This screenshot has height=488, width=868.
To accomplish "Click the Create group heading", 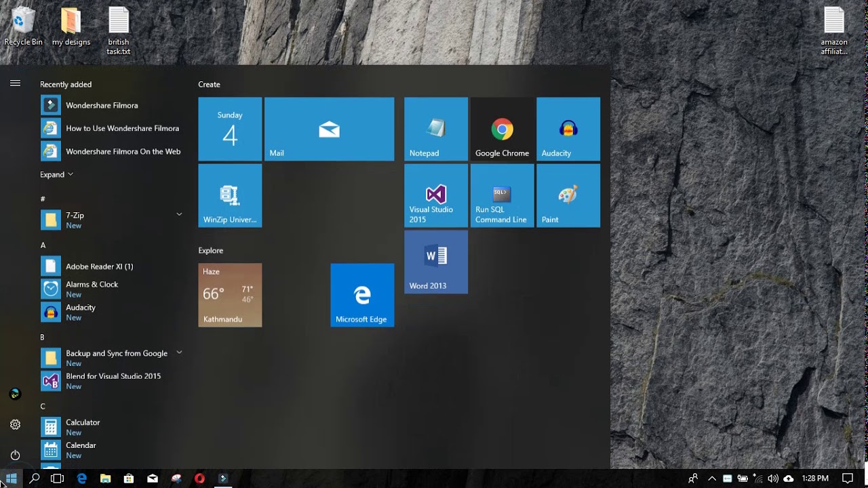I will coord(209,84).
